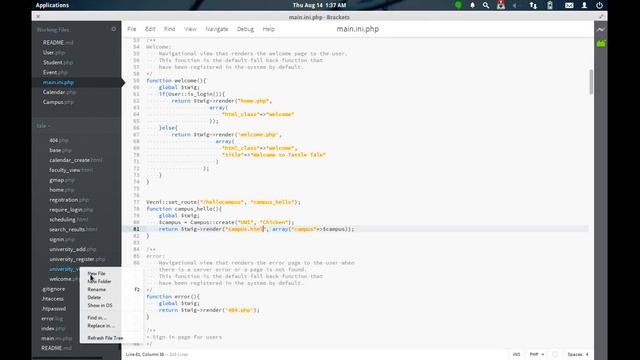
Task: Open the Extension Manager icon
Action: [x=601, y=43]
